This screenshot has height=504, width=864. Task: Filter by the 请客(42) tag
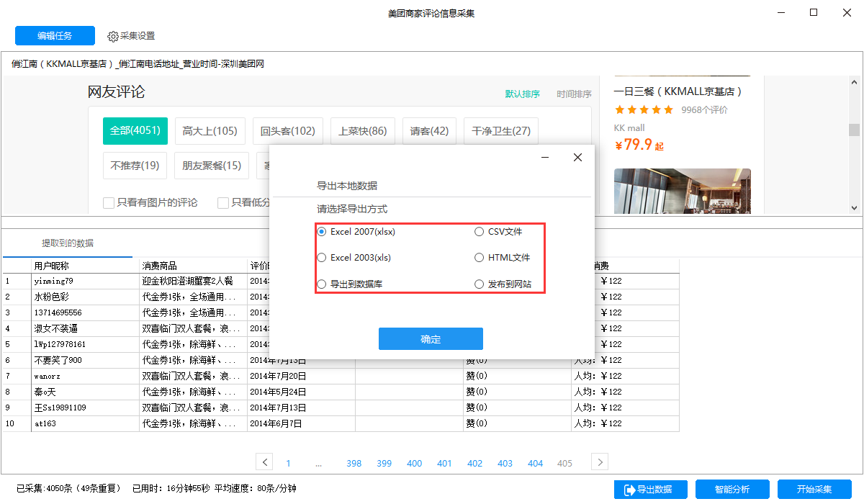pos(429,131)
